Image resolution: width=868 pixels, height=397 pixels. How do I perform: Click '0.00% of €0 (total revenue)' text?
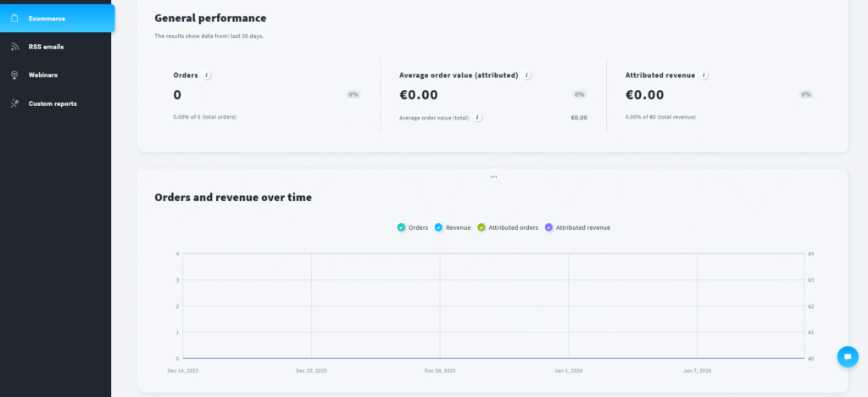pos(660,117)
